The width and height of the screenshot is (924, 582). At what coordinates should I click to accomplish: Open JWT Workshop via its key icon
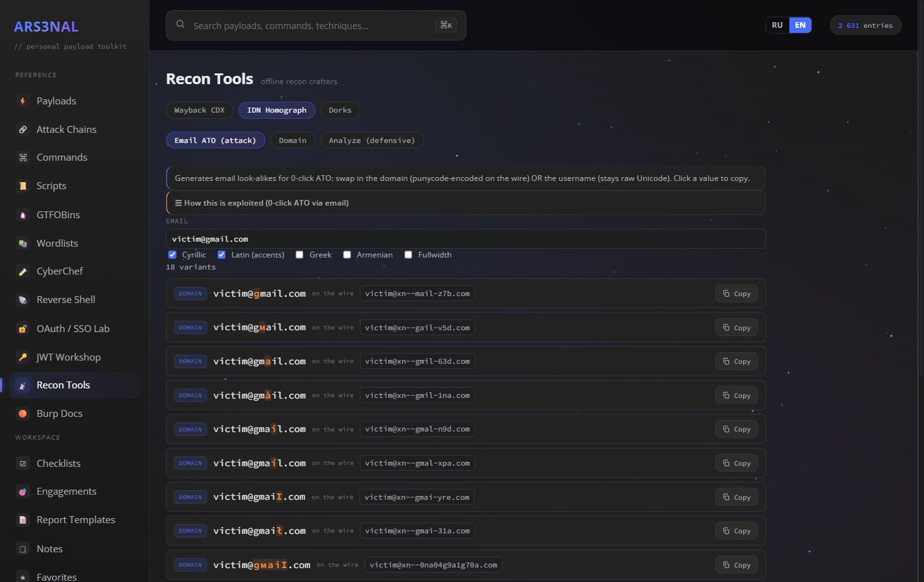(23, 357)
